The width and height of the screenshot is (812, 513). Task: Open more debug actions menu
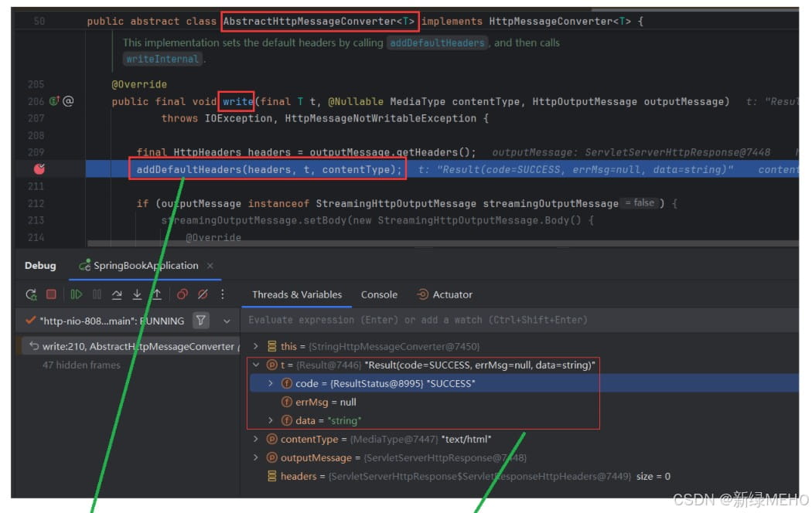[x=222, y=294]
